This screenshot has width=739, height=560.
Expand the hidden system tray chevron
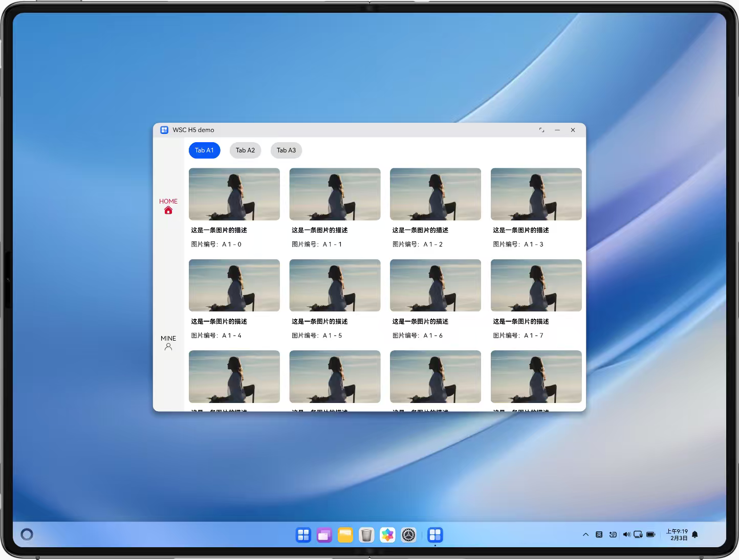tap(585, 534)
